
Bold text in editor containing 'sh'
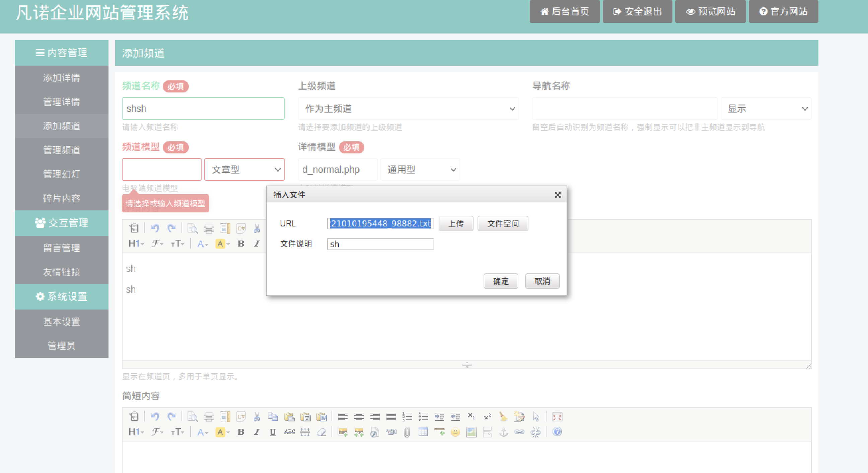pos(240,244)
